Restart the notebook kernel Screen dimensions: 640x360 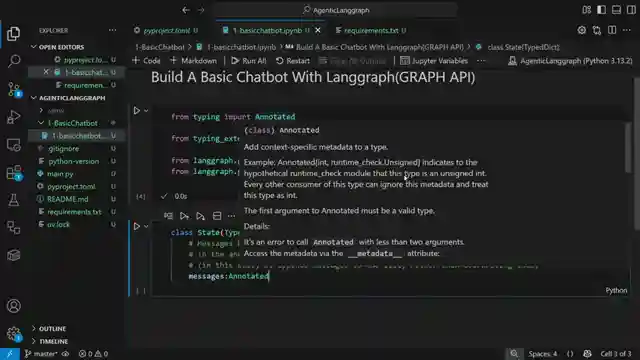tap(293, 61)
